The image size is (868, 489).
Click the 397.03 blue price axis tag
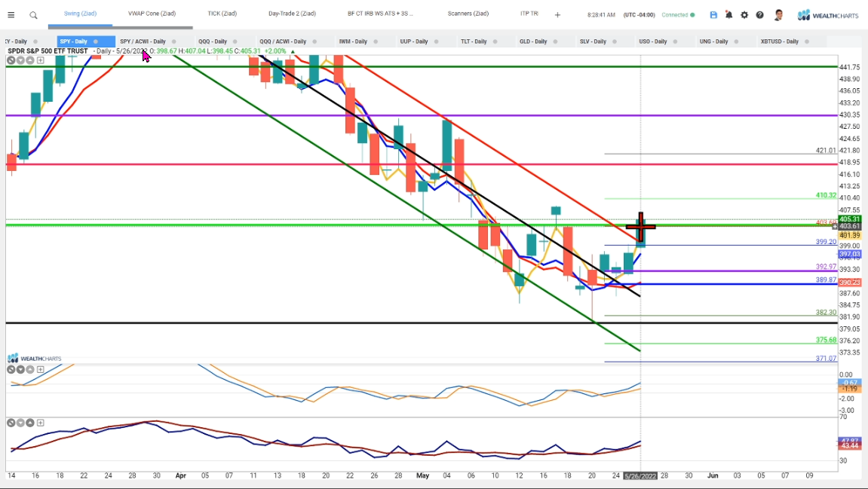click(x=849, y=255)
